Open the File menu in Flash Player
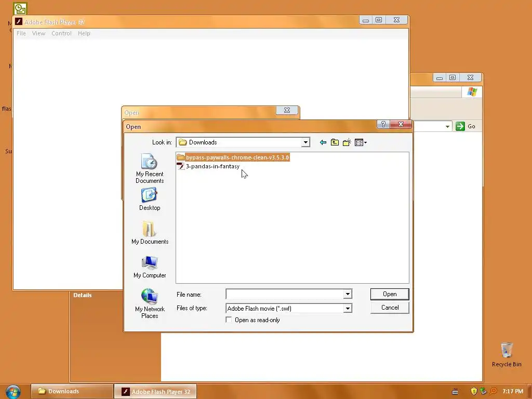Viewport: 532px width, 399px height. [x=21, y=33]
